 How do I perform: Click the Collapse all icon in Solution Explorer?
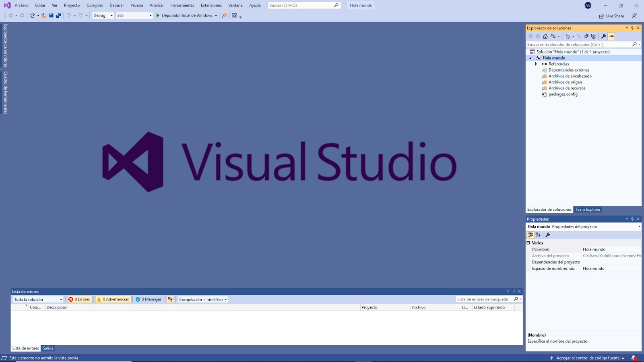[586, 36]
